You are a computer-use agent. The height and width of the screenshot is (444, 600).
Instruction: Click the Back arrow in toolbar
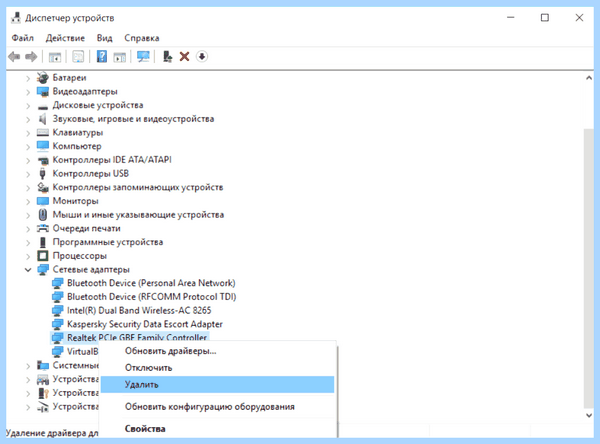tap(14, 57)
